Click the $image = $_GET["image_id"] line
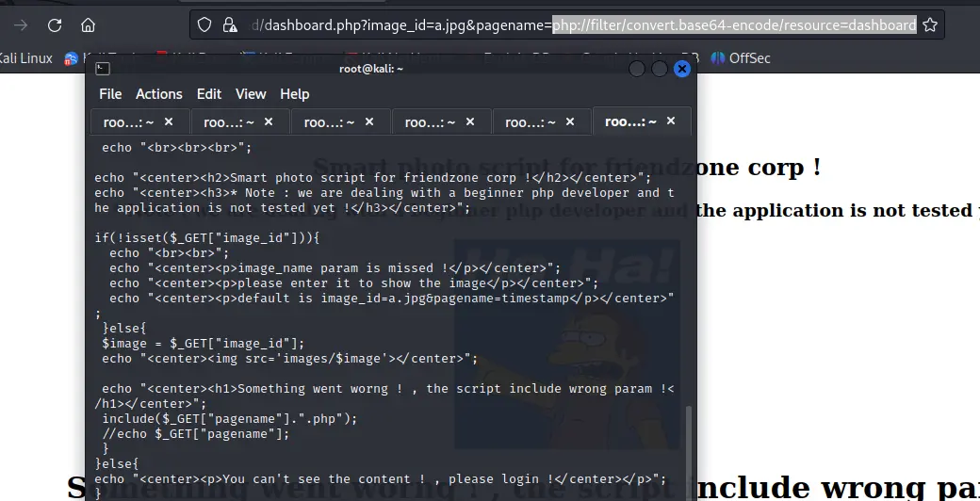 pyautogui.click(x=204, y=344)
